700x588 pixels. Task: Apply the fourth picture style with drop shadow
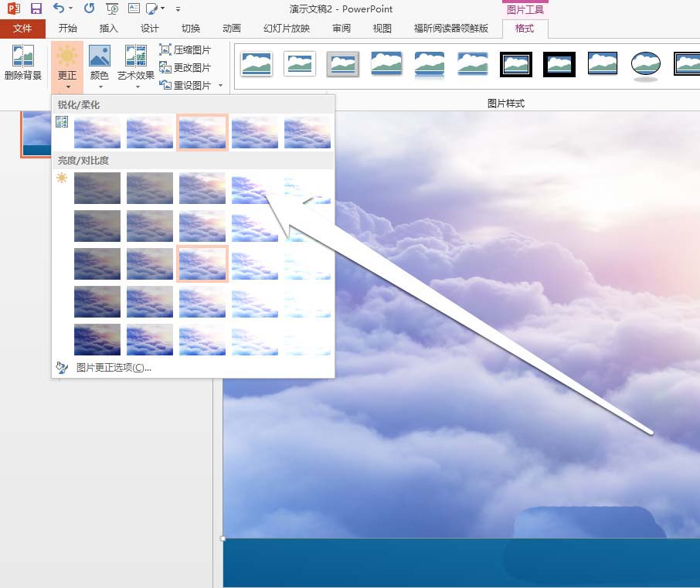tap(386, 64)
